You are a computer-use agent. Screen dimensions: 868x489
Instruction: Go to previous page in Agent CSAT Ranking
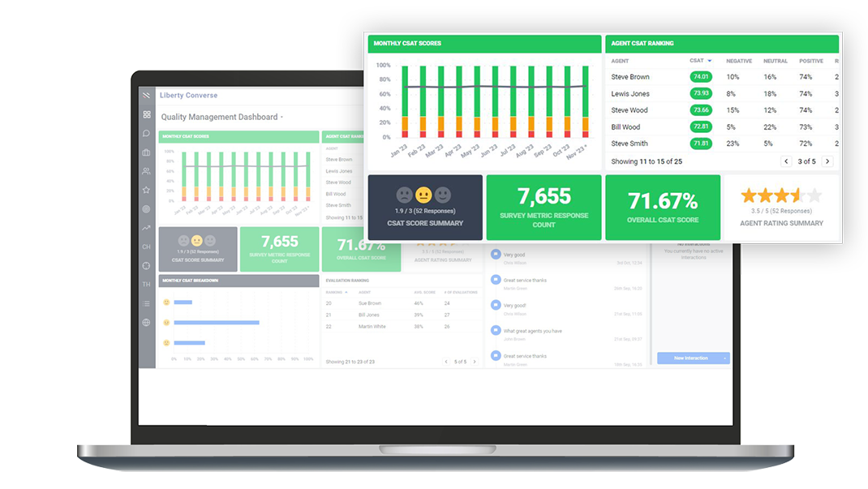tap(786, 161)
